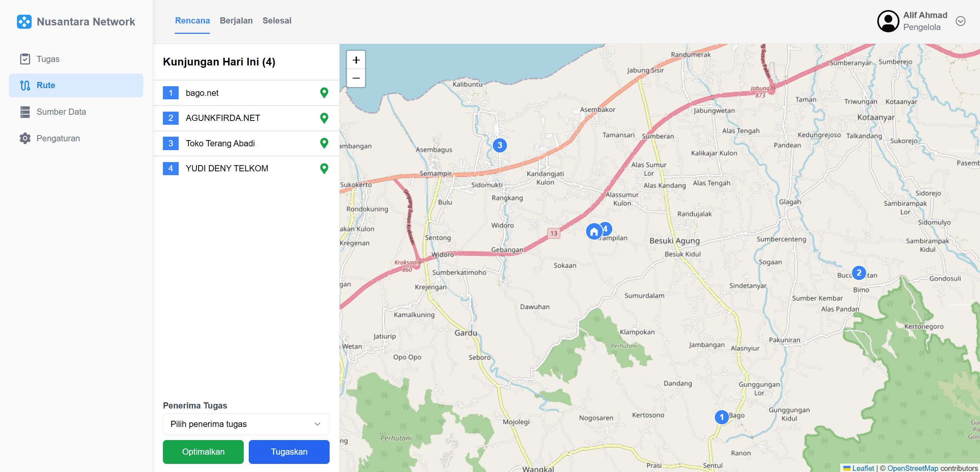Click the Nusantara Network logo icon
980x472 pixels.
click(x=24, y=22)
